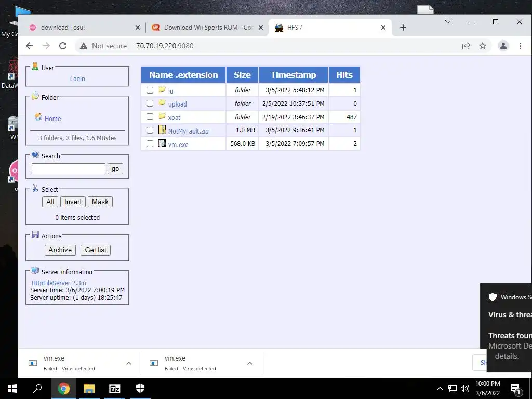The image size is (532, 399).
Task: Click the address bar URL 70.70.19.220:9080
Action: click(165, 46)
